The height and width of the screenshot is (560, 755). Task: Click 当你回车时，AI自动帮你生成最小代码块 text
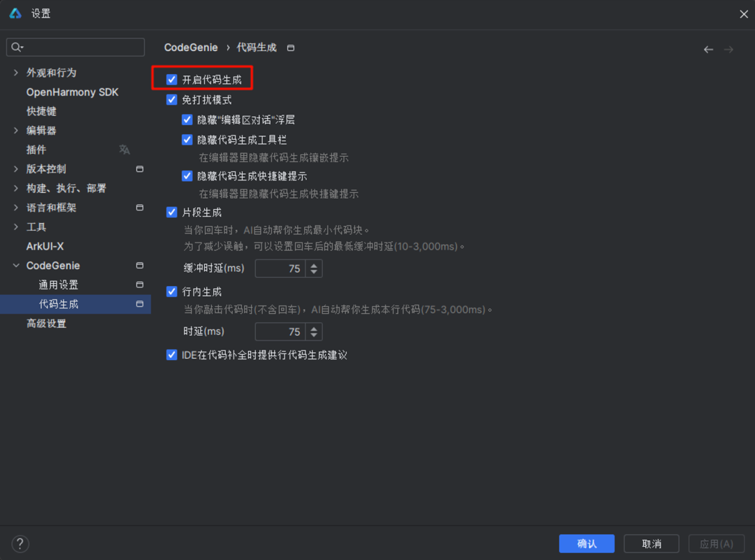coord(276,230)
